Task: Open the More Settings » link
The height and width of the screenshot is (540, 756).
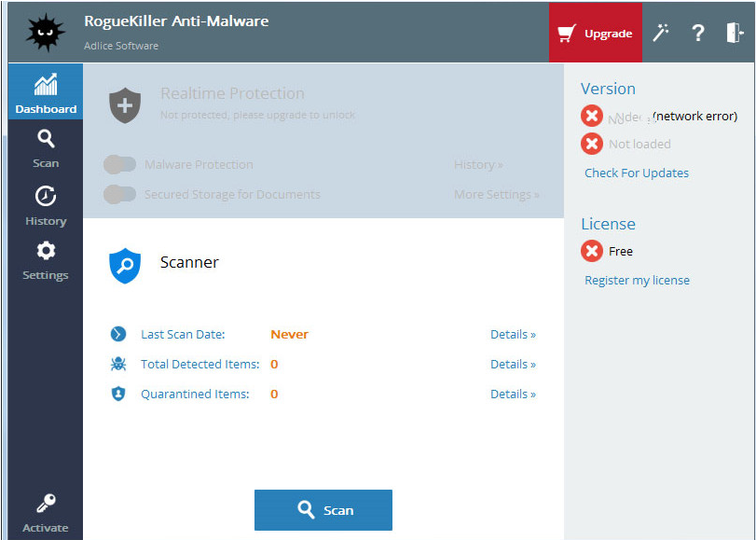Action: [x=497, y=195]
